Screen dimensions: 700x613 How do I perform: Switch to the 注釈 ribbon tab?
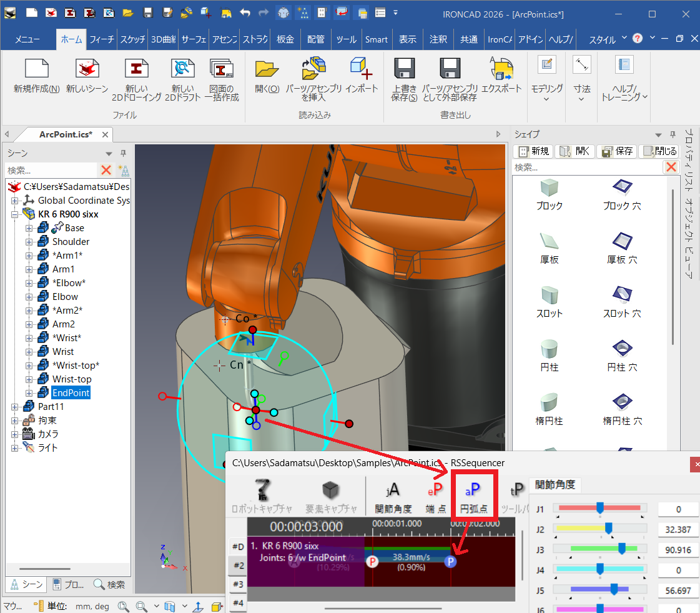click(x=438, y=39)
